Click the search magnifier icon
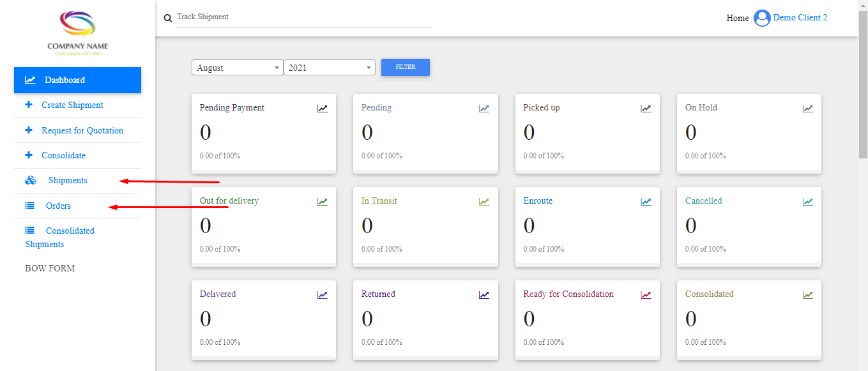 pyautogui.click(x=168, y=19)
